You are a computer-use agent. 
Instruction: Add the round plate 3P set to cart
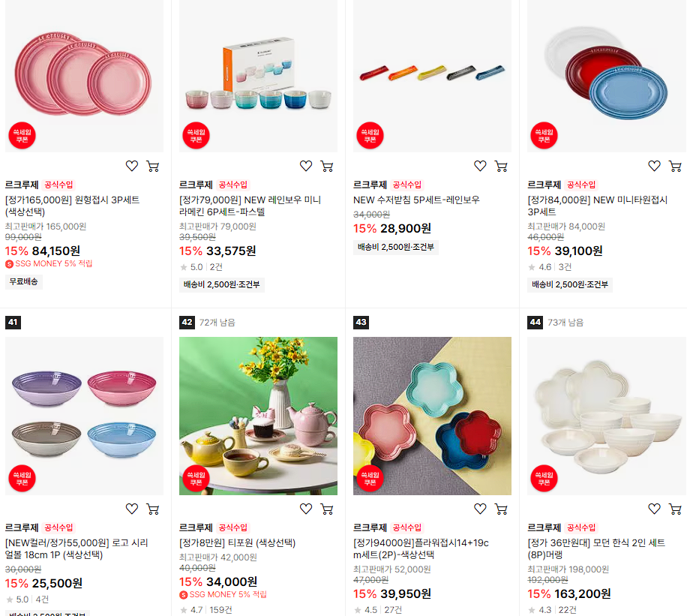click(153, 166)
